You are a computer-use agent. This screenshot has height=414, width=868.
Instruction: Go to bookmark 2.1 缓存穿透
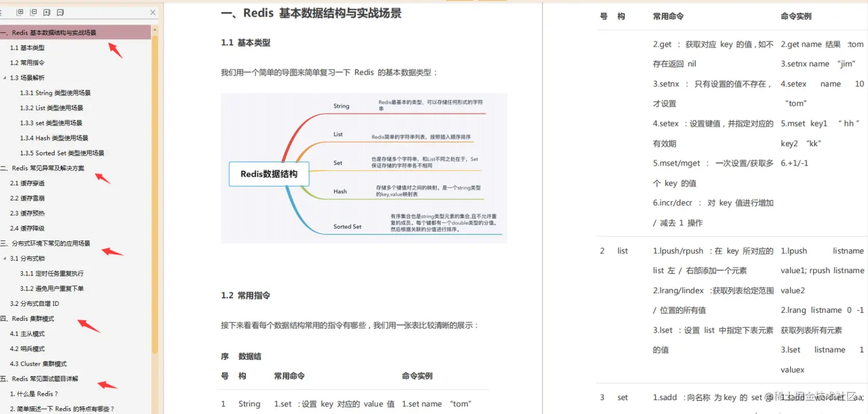tap(27, 183)
